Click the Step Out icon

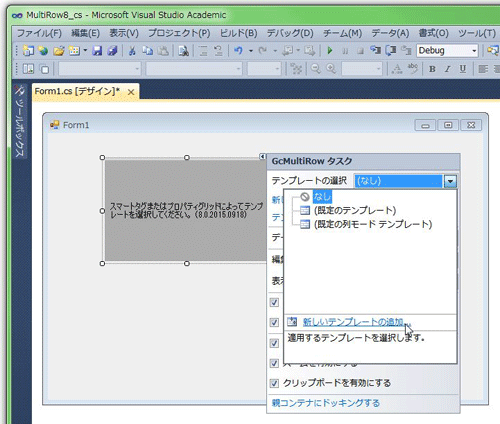(406, 51)
